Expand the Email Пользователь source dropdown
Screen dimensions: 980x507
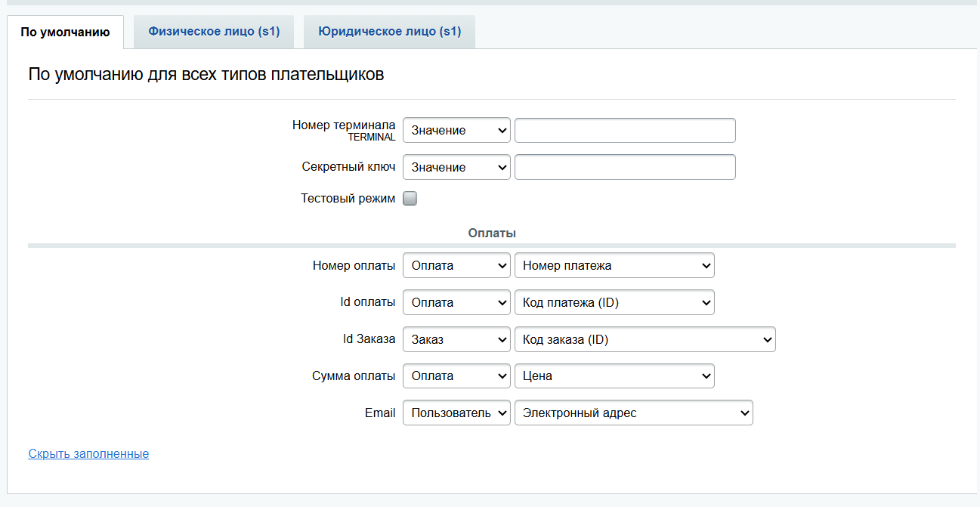click(456, 413)
